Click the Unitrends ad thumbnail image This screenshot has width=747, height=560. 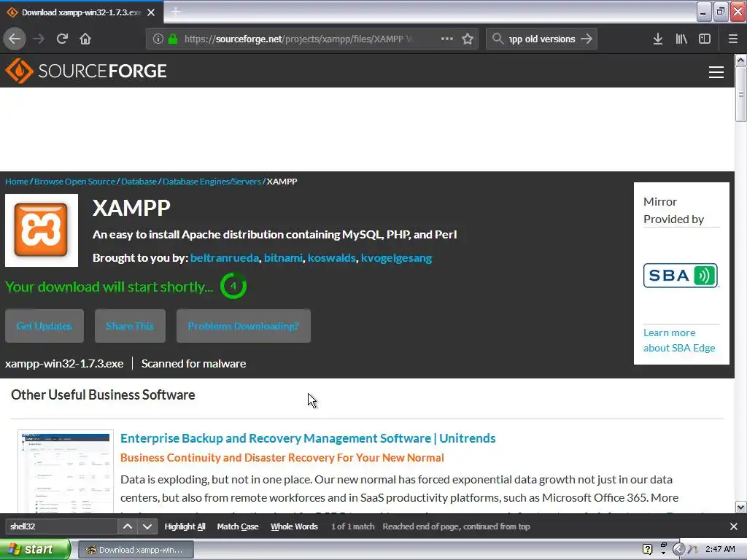(x=66, y=472)
